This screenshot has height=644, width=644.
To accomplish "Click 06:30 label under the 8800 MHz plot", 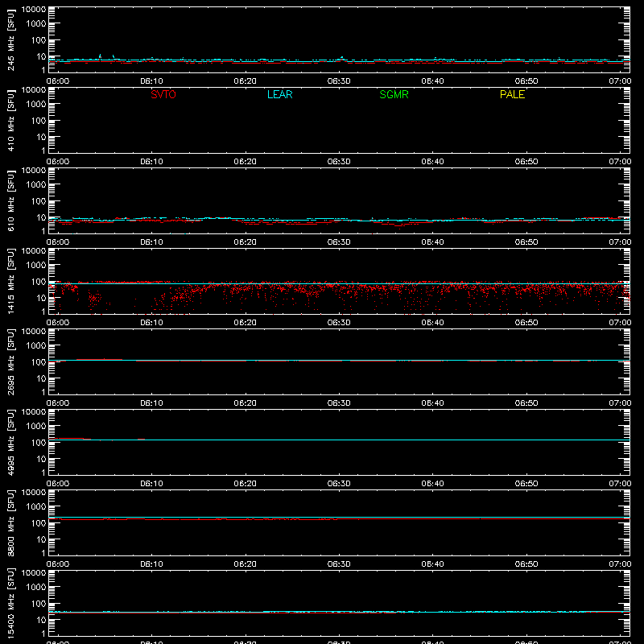I will click(x=339, y=564).
